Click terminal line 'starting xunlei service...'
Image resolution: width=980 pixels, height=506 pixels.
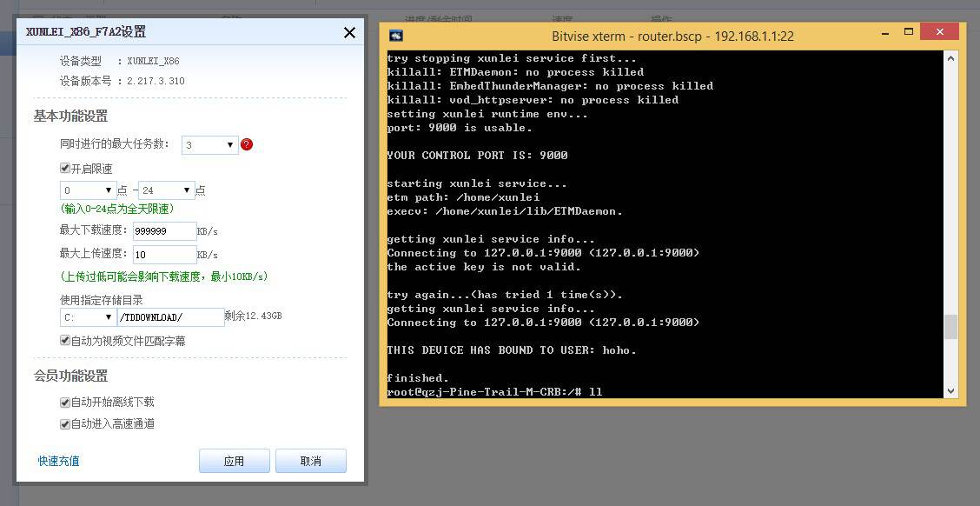(x=477, y=183)
